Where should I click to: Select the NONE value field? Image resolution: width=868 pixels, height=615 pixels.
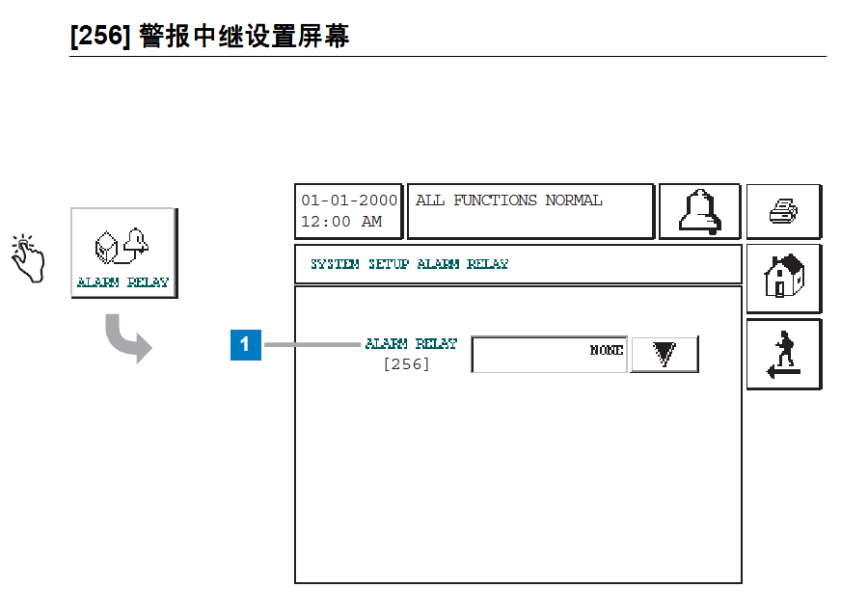(549, 355)
